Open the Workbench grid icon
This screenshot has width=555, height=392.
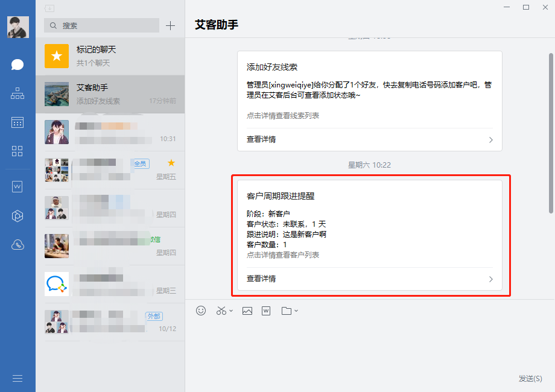tap(17, 151)
